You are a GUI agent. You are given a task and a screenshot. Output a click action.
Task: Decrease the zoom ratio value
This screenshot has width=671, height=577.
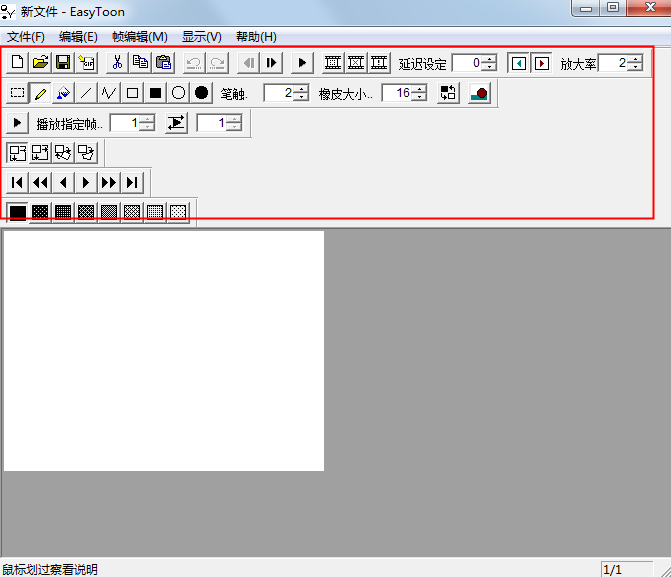pos(635,67)
